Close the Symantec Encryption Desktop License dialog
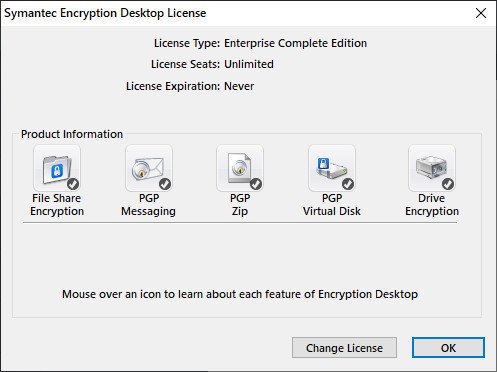Viewport: 497px width, 372px height. pyautogui.click(x=481, y=13)
